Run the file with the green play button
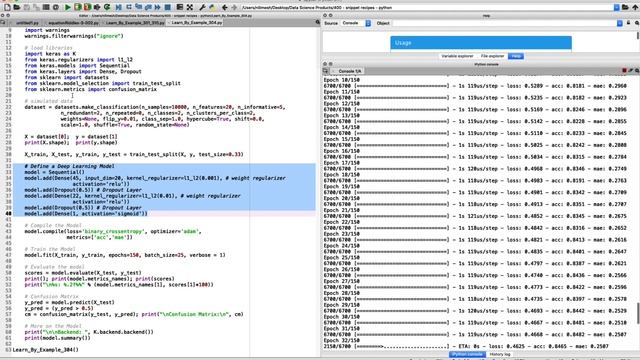 coord(68,7)
